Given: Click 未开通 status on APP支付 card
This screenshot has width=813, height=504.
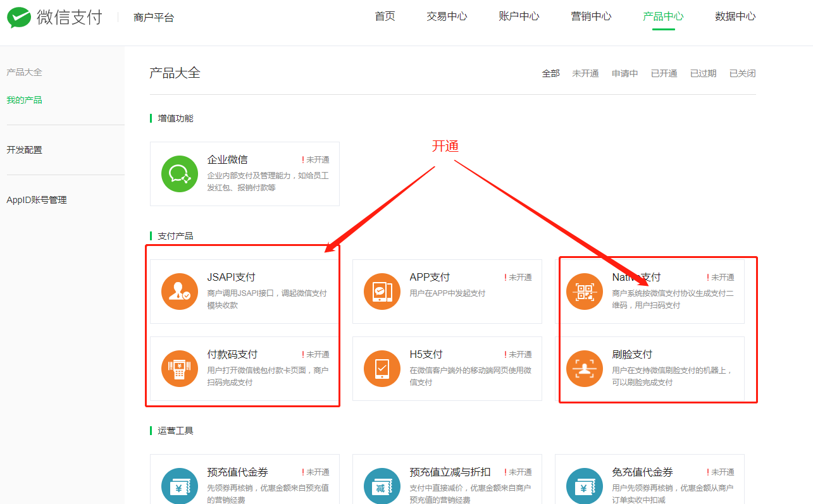Looking at the screenshot, I should [518, 278].
